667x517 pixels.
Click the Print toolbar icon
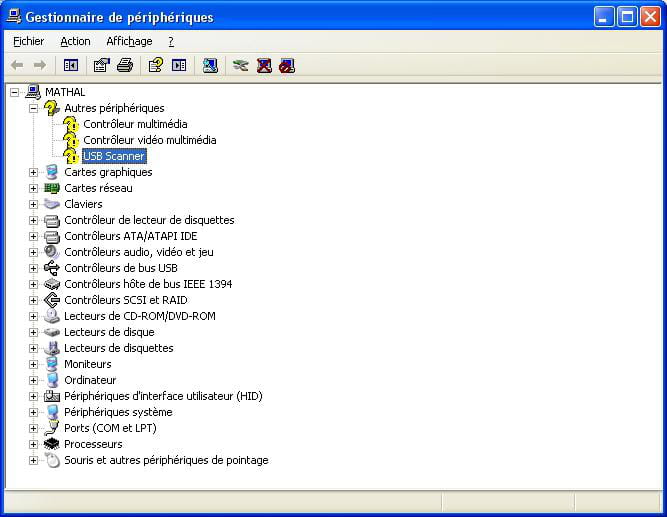point(124,66)
